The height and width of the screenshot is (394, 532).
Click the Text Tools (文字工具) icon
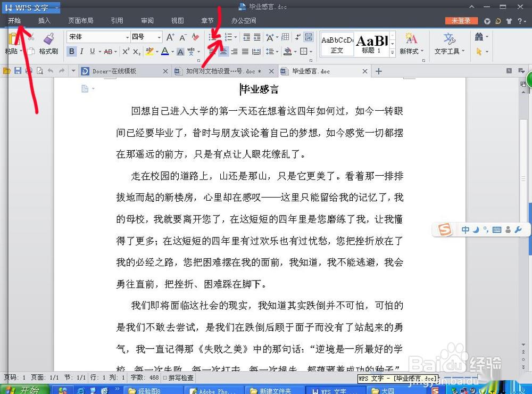(449, 38)
